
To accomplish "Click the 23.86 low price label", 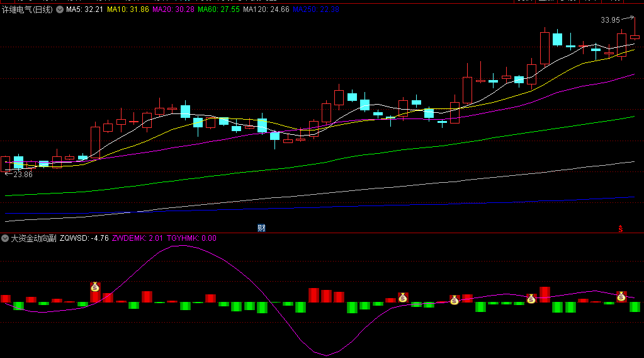I will (23, 175).
